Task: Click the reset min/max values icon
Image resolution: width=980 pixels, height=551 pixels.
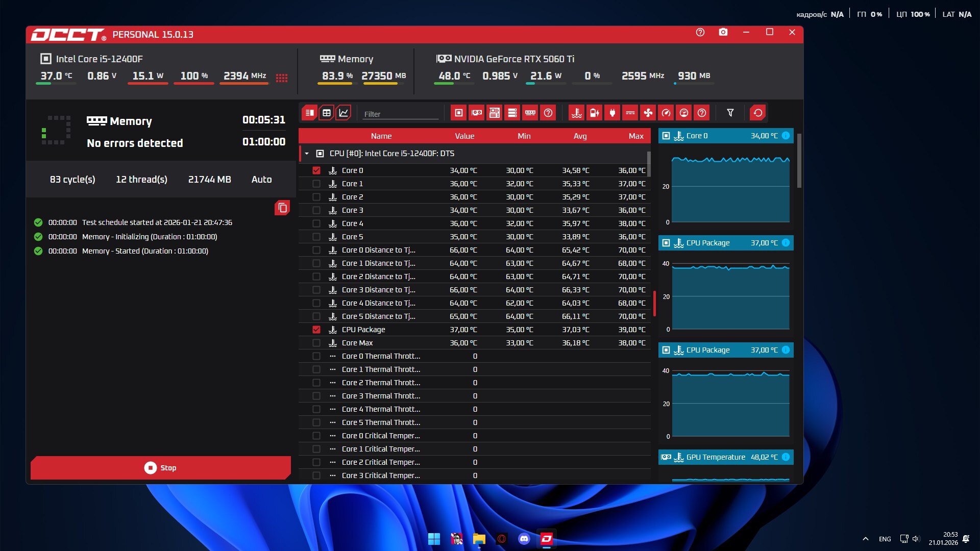Action: (757, 113)
